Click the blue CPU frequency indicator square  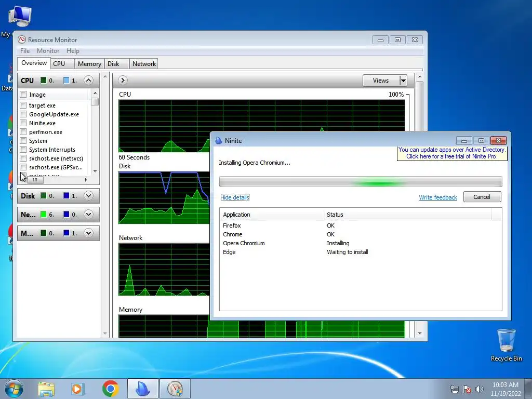[66, 81]
